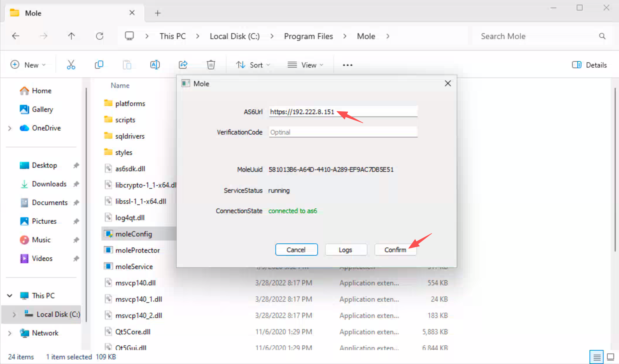Switch to details list view in status bar
The height and width of the screenshot is (364, 619).
click(x=597, y=357)
